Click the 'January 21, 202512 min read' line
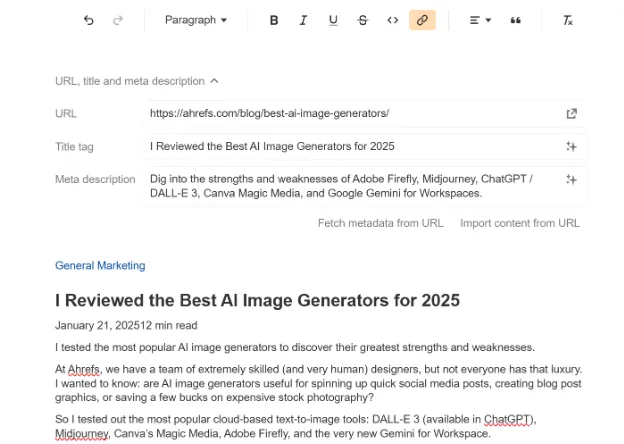This screenshot has width=624, height=444. pyautogui.click(x=126, y=325)
